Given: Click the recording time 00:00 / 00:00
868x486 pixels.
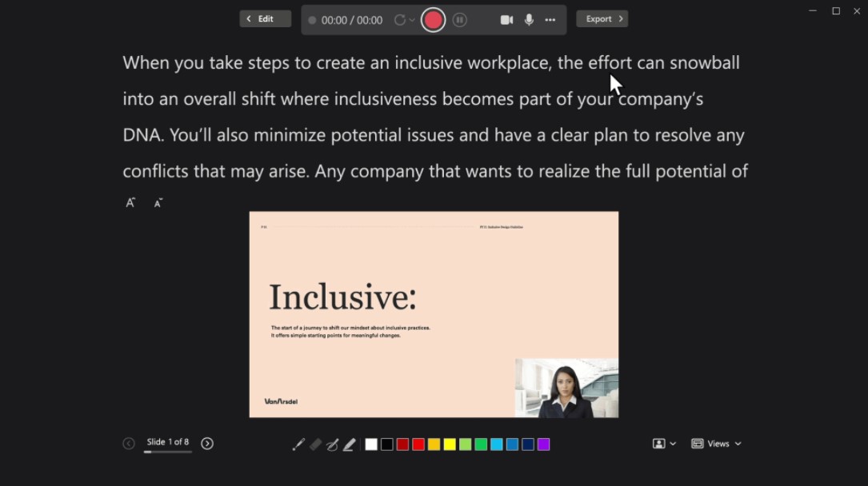Looking at the screenshot, I should pyautogui.click(x=351, y=21).
